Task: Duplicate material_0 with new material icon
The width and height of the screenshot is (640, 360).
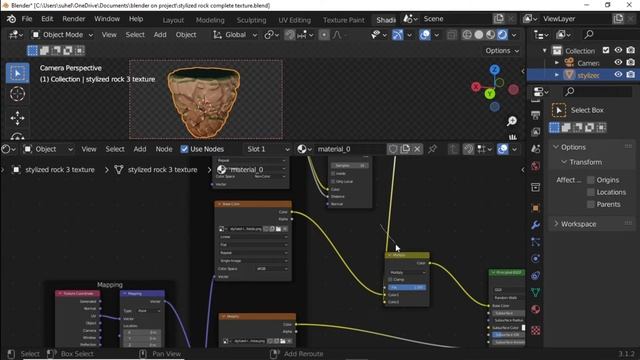Action: [x=405, y=149]
